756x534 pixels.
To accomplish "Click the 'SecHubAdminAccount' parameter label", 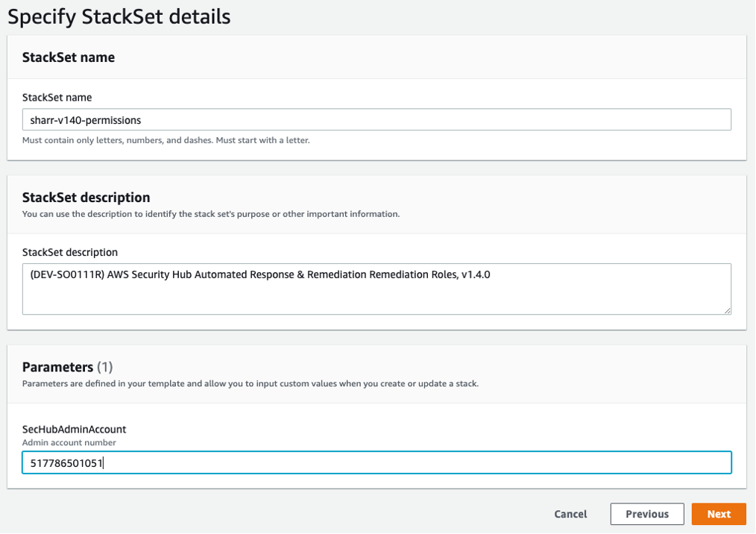I will pos(74,430).
